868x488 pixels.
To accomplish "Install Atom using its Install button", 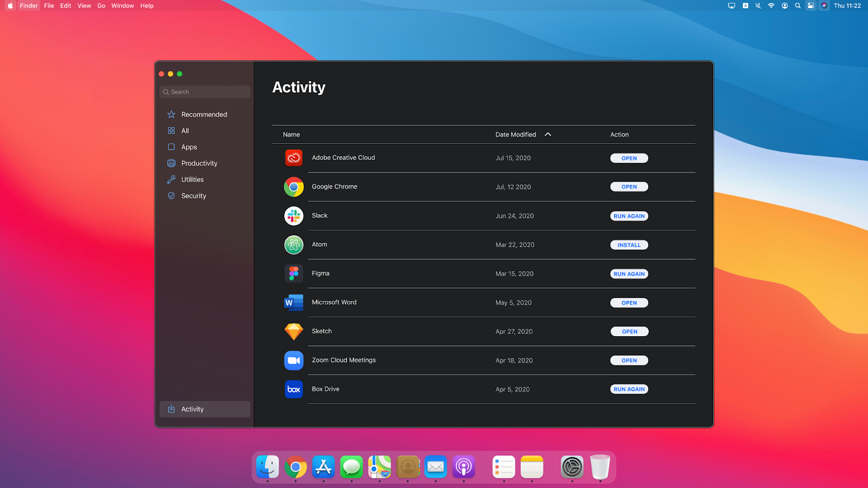I will click(629, 245).
